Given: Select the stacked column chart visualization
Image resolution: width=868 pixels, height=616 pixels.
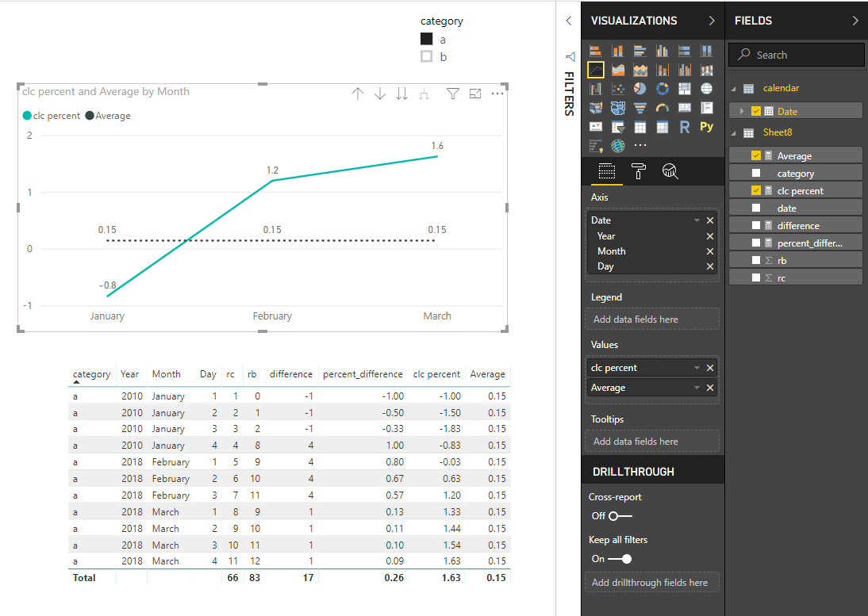Looking at the screenshot, I should (618, 51).
